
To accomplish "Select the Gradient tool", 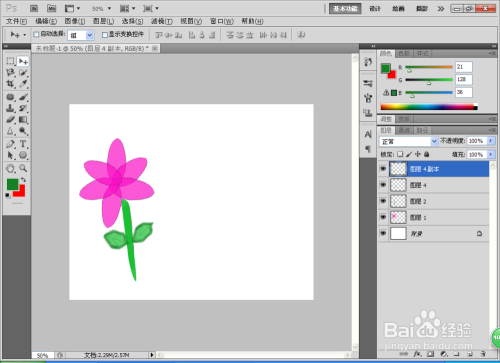I will click(23, 119).
